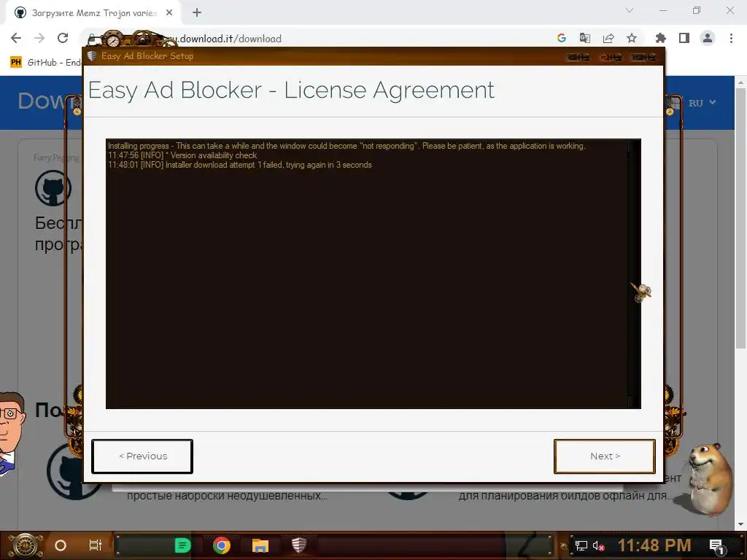
Task: Open Easy Ad Blocker shield taskbar icon
Action: (x=298, y=545)
